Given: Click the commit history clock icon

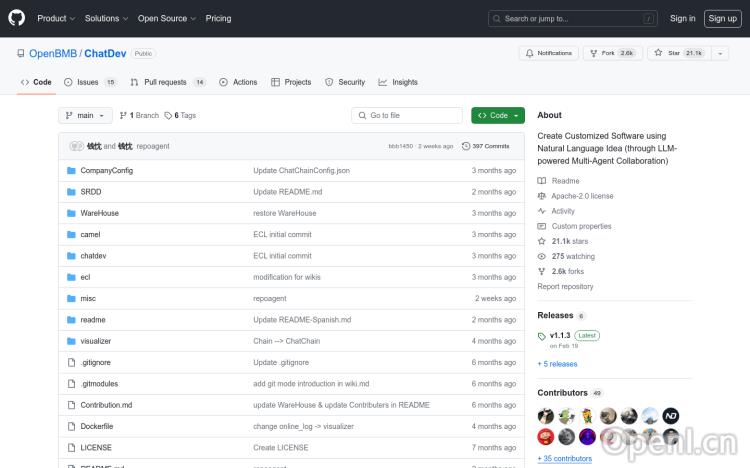Looking at the screenshot, I should click(x=466, y=146).
